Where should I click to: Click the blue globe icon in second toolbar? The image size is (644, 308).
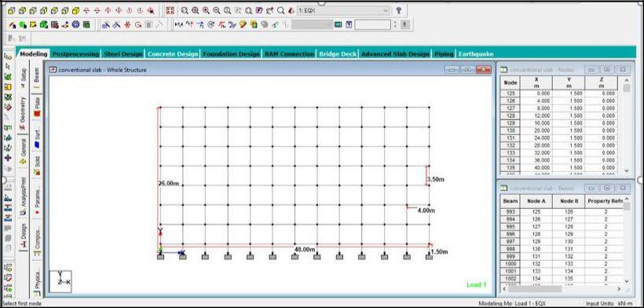[75, 24]
